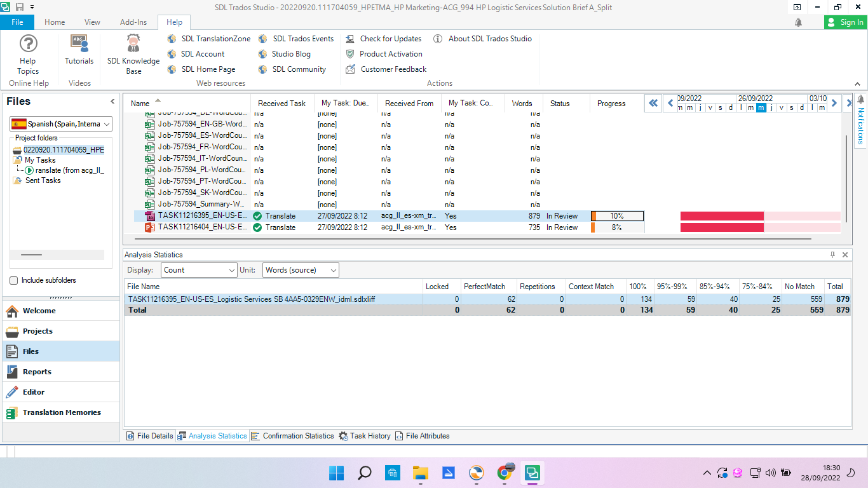Image resolution: width=868 pixels, height=488 pixels.
Task: Move timeline to previous period
Action: 670,102
